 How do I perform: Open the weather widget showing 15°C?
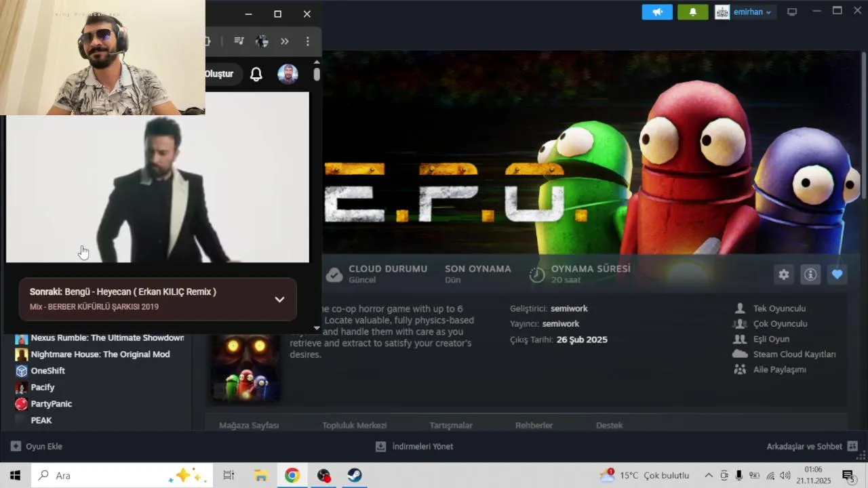(644, 475)
